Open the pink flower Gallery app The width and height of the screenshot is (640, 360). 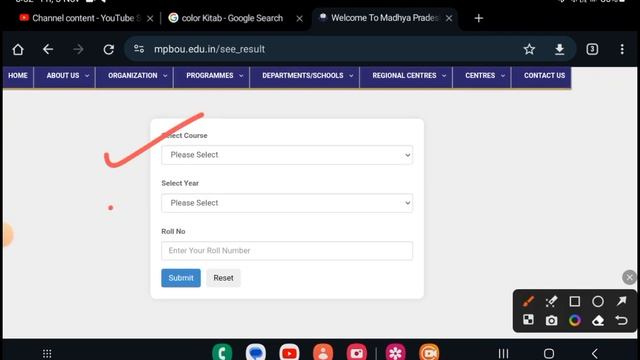(x=396, y=352)
